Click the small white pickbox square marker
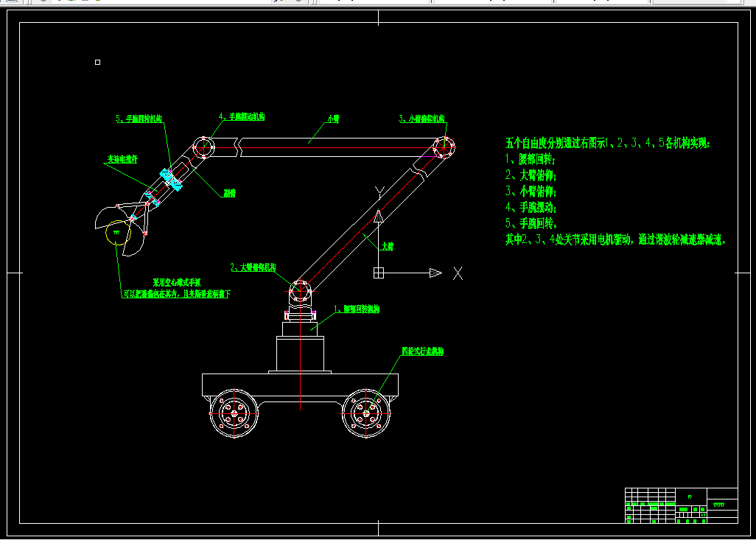The image size is (756, 540). click(98, 62)
